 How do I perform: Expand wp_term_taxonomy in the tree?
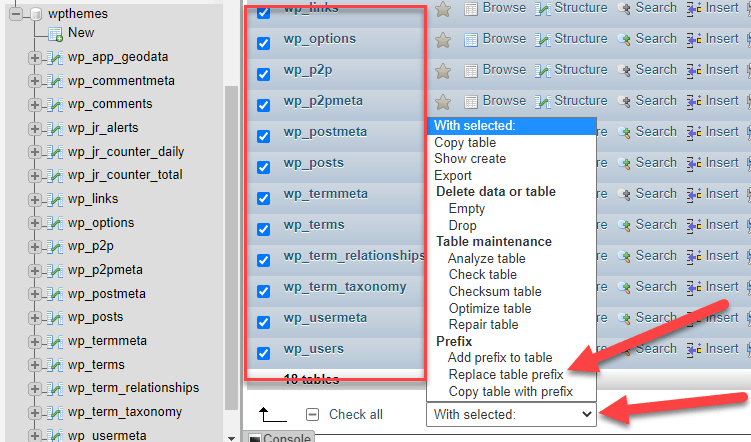tap(34, 412)
